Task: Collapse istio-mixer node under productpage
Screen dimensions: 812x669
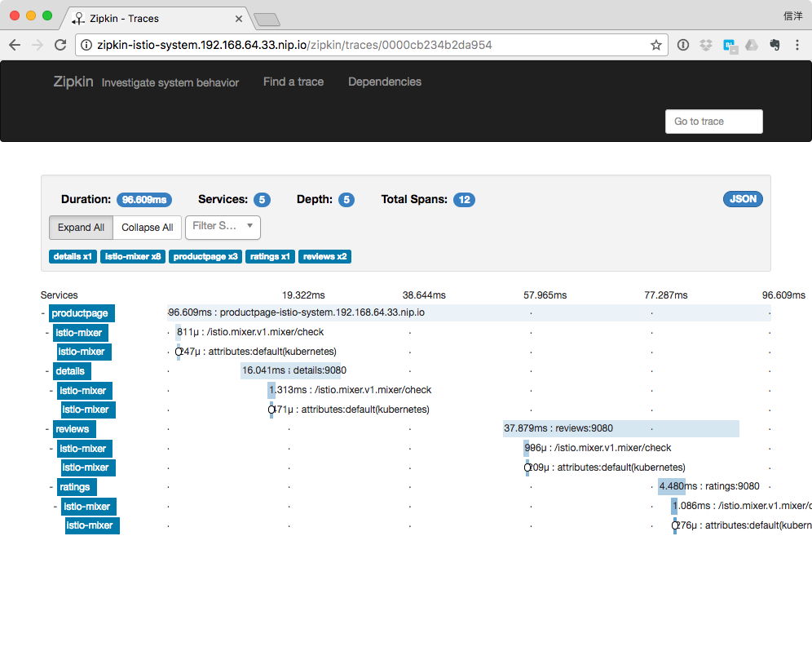Action: 47,333
